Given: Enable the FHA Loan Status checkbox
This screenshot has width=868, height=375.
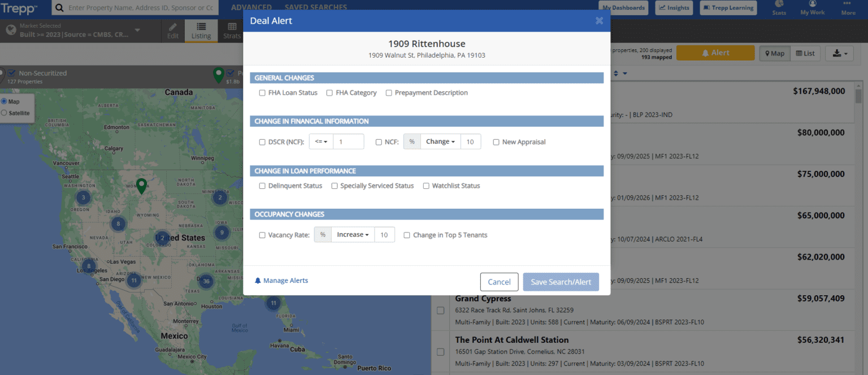Looking at the screenshot, I should pyautogui.click(x=262, y=93).
